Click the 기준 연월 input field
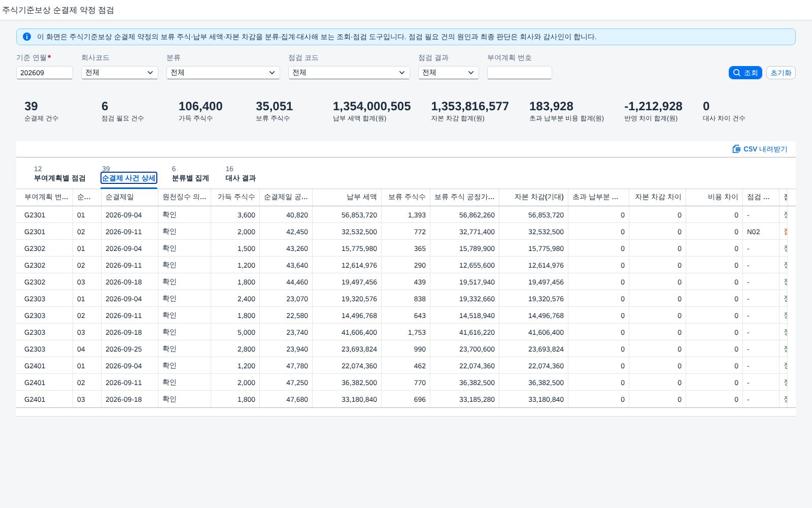Screen dimensions: 812x508 pyautogui.click(x=45, y=73)
